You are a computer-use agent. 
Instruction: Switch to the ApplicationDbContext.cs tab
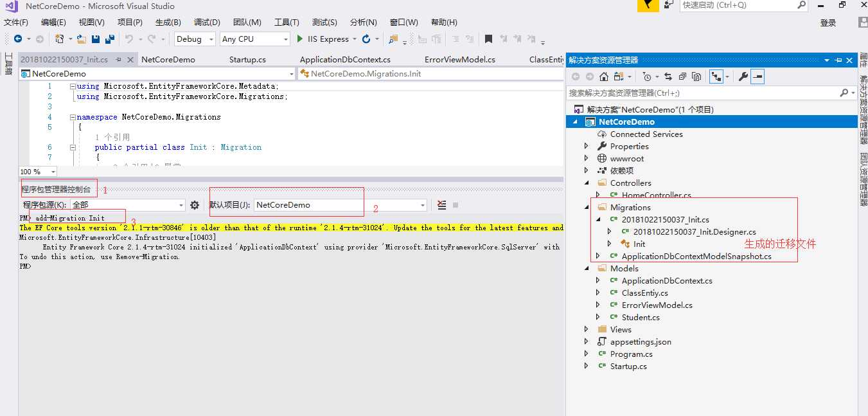coord(345,60)
